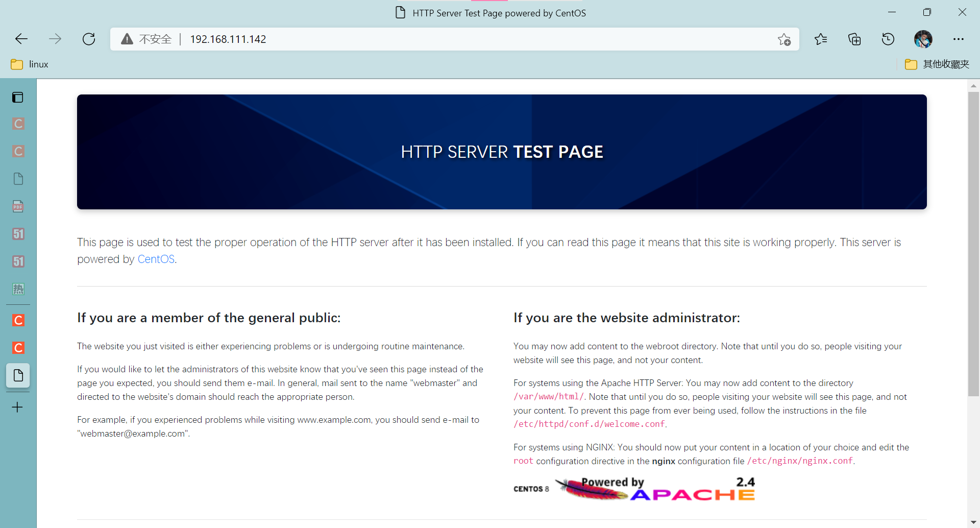Open the 其他收藏夹 folder

click(x=937, y=64)
